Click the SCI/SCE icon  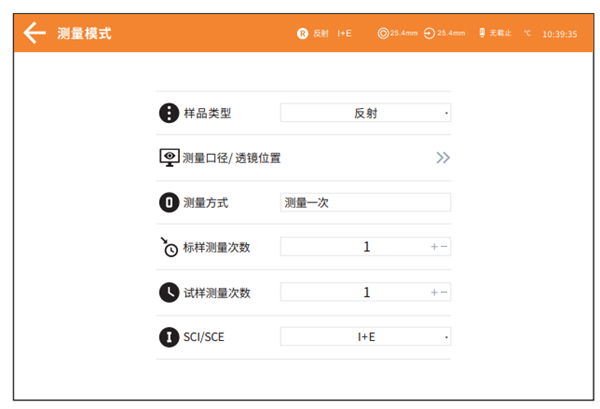[x=169, y=337]
